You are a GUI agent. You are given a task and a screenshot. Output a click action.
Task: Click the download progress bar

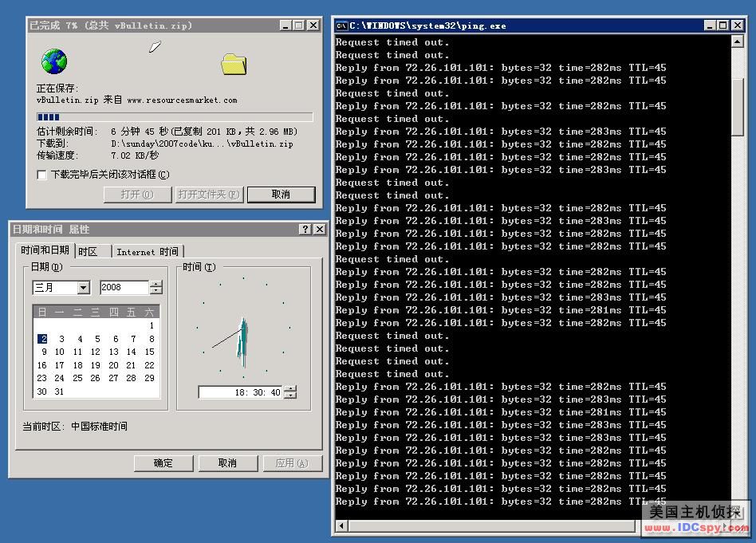[x=175, y=117]
